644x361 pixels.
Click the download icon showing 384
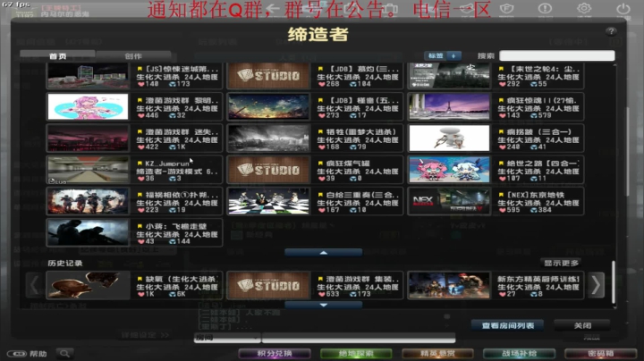(533, 210)
